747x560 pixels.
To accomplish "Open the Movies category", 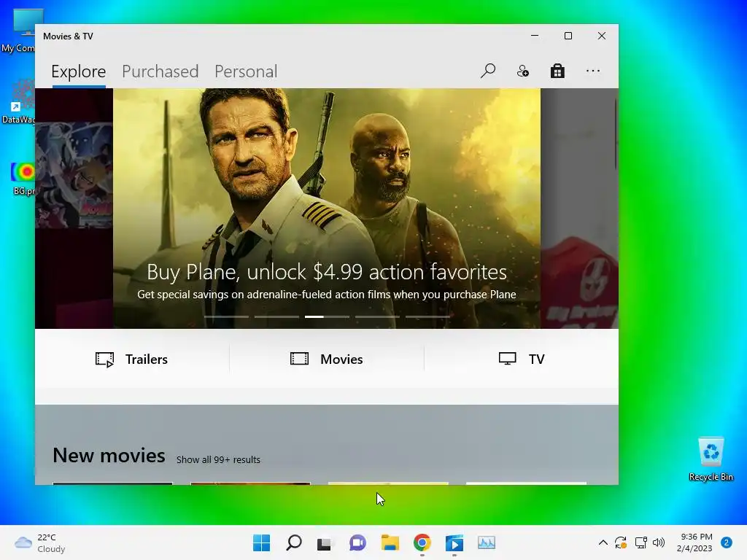I will (x=327, y=359).
